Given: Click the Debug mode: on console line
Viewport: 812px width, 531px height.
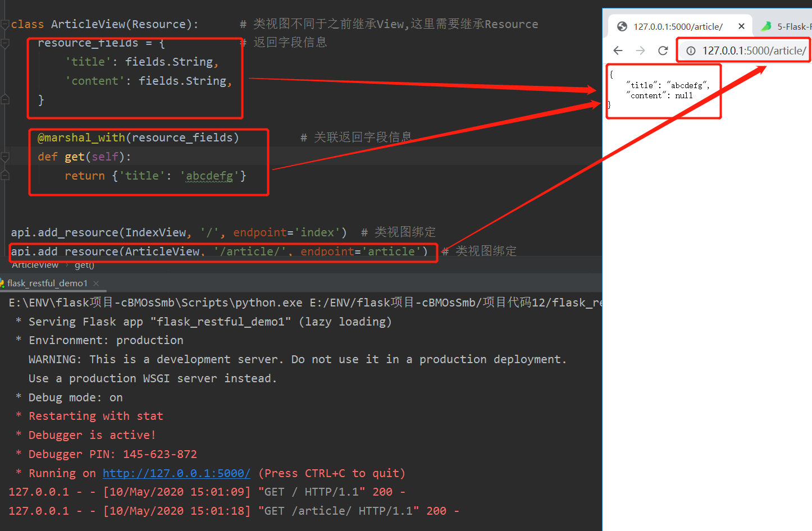Looking at the screenshot, I should coord(69,397).
